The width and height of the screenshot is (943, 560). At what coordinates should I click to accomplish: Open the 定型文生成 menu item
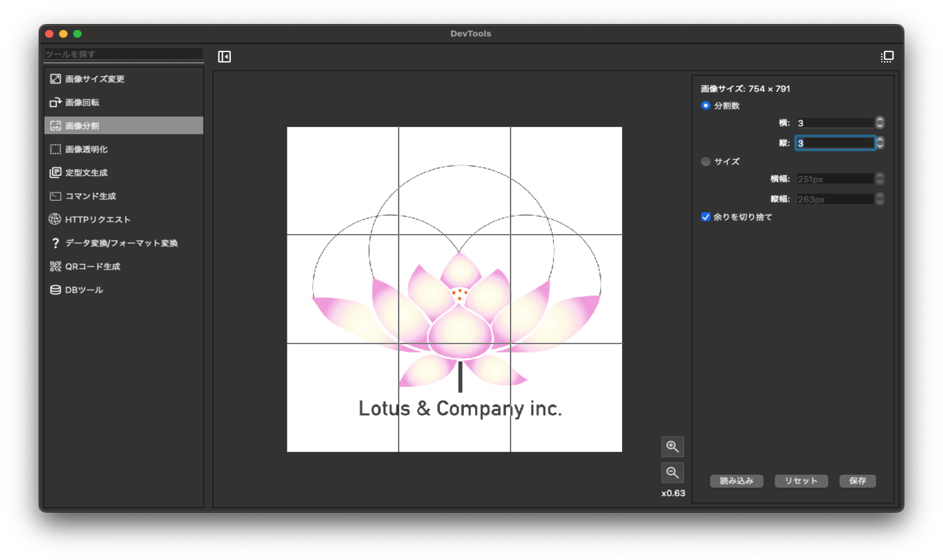87,172
